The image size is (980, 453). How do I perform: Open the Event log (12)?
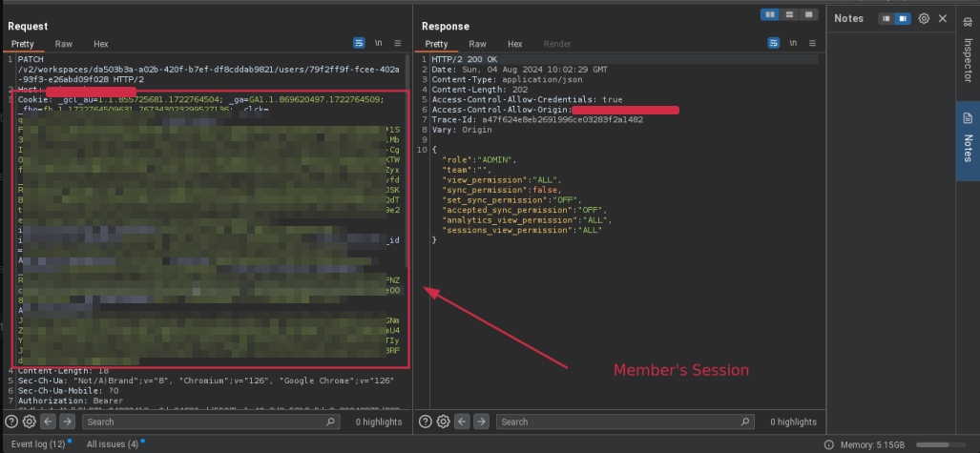tap(38, 444)
